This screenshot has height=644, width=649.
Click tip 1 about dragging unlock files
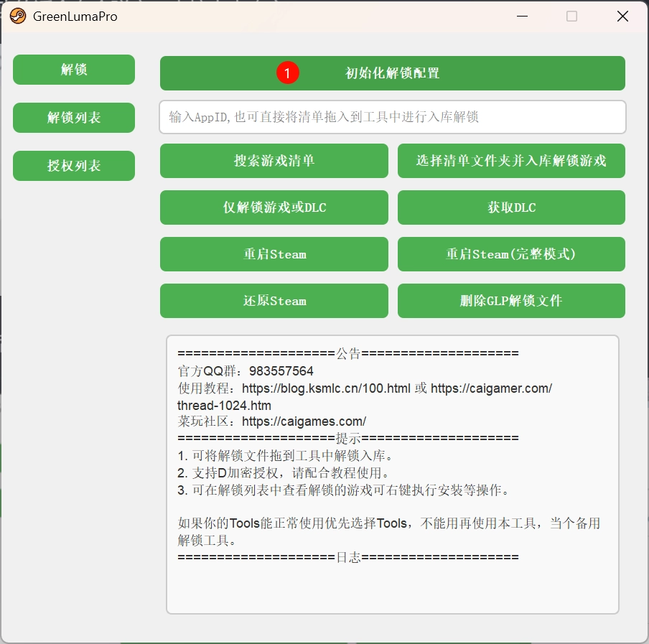(286, 456)
